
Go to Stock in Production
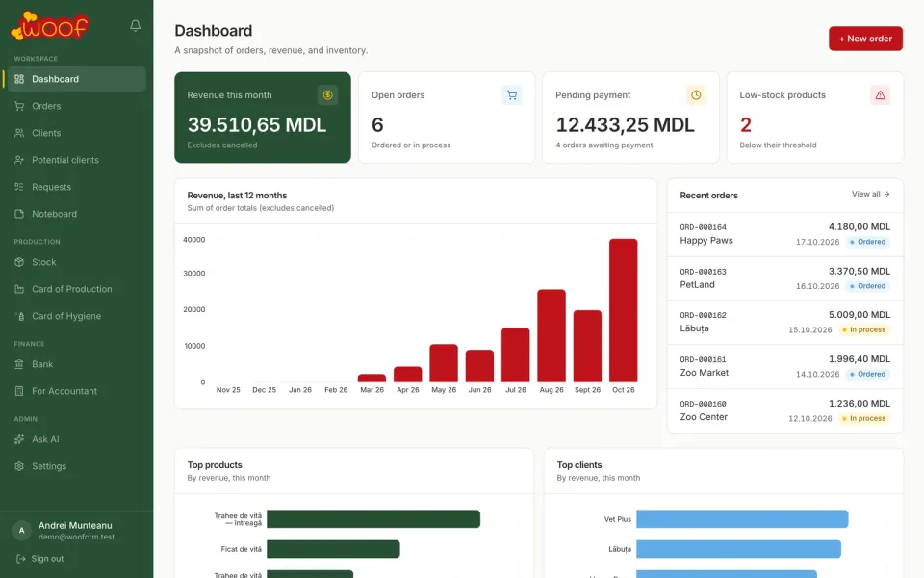[75, 262]
